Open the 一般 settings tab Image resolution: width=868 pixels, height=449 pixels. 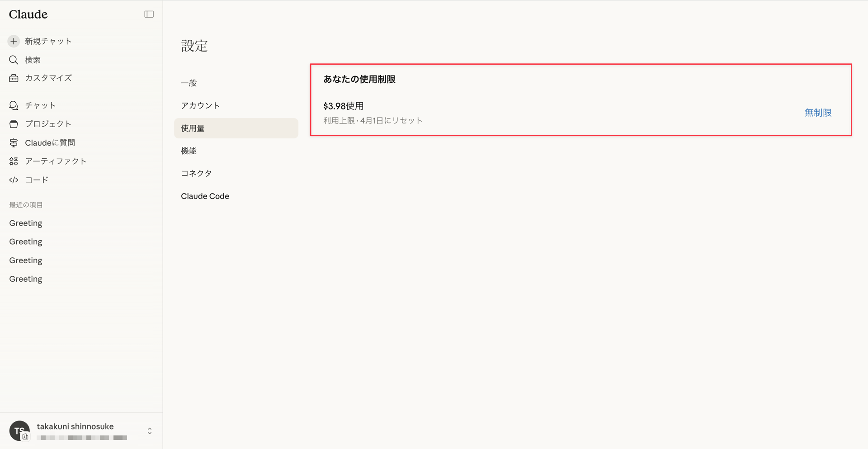pos(236,83)
